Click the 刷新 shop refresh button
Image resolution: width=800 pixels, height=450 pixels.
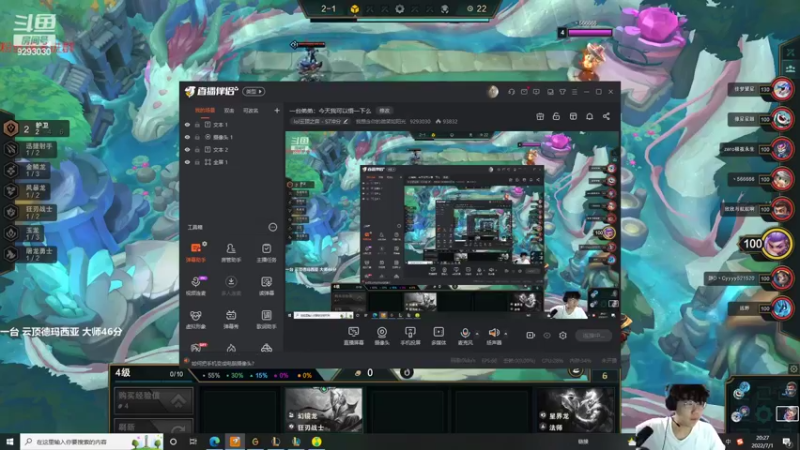point(153,426)
